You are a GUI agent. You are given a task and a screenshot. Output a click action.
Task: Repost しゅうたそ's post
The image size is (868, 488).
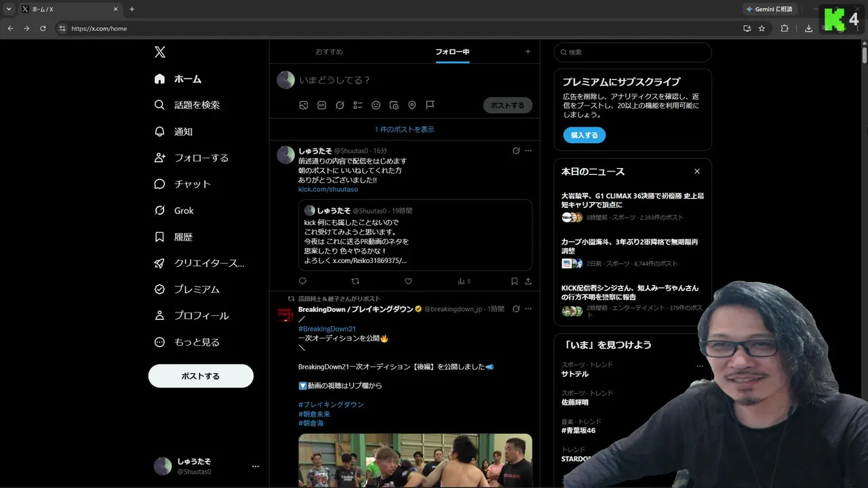[355, 281]
